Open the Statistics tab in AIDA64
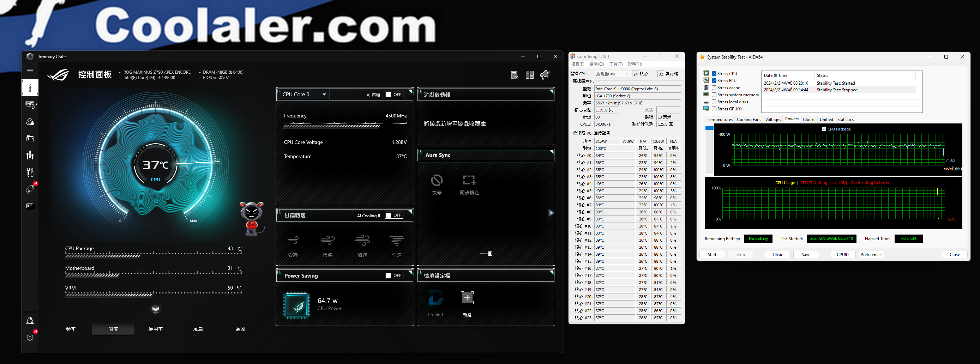The height and width of the screenshot is (364, 980). click(845, 120)
